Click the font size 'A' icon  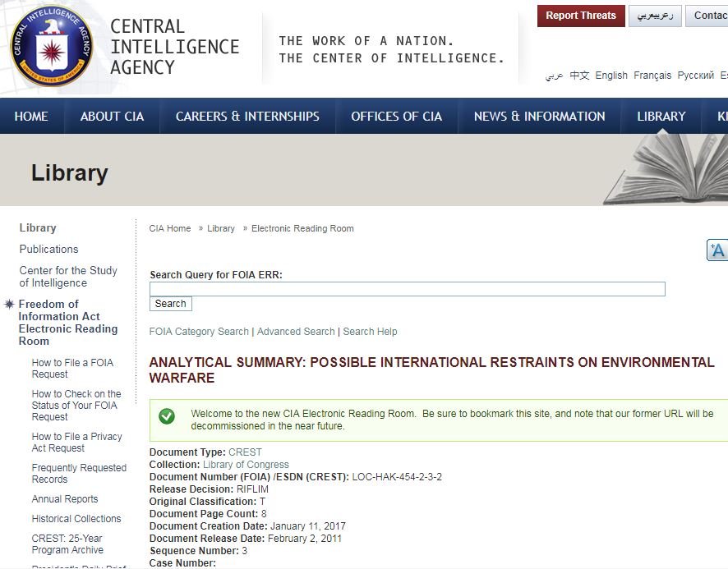[x=717, y=250]
